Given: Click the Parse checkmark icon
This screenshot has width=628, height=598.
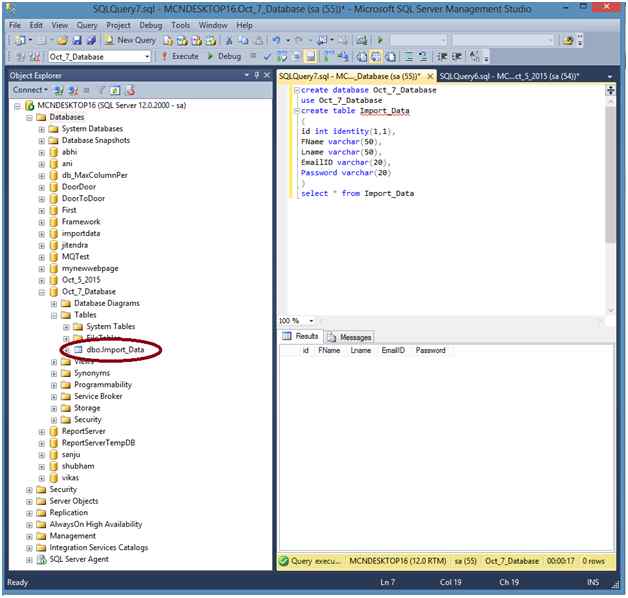Looking at the screenshot, I should pyautogui.click(x=267, y=57).
